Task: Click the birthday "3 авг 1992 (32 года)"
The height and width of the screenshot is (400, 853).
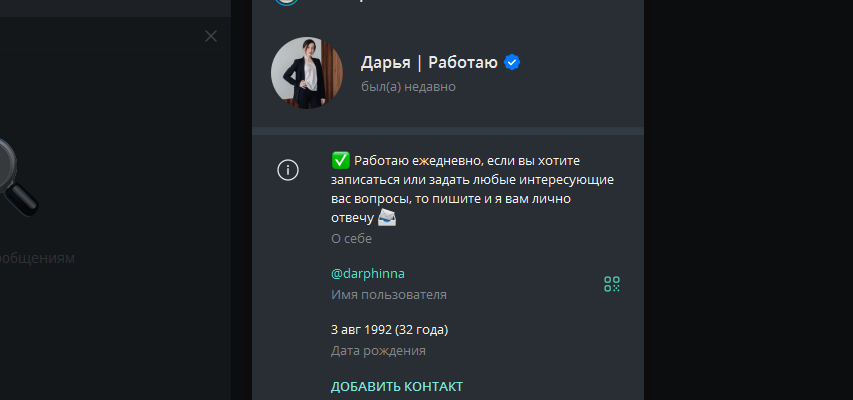Action: [x=389, y=329]
